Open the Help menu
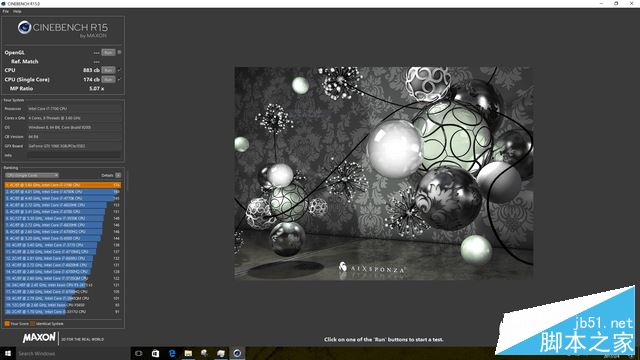The image size is (640, 360). coord(17,11)
